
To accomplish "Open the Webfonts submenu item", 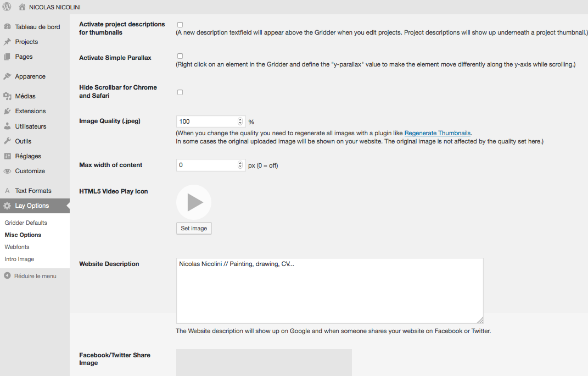I will pyautogui.click(x=17, y=247).
